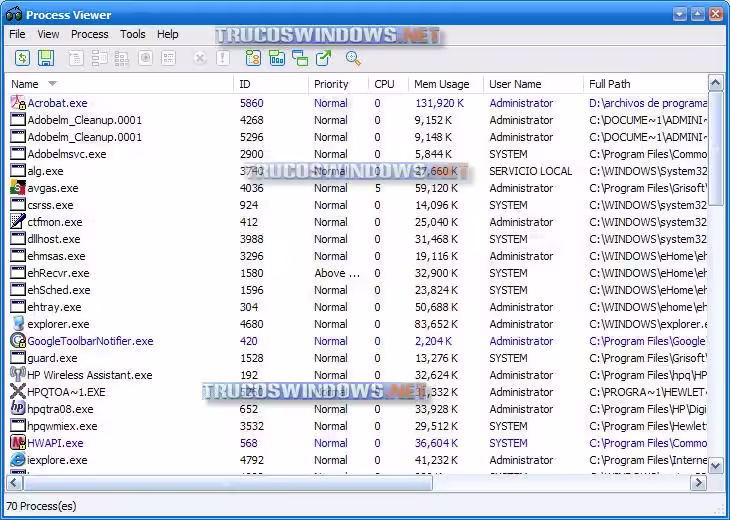Click the horizontal scrollbar left arrow
Screen dimensions: 730x520
point(14,483)
